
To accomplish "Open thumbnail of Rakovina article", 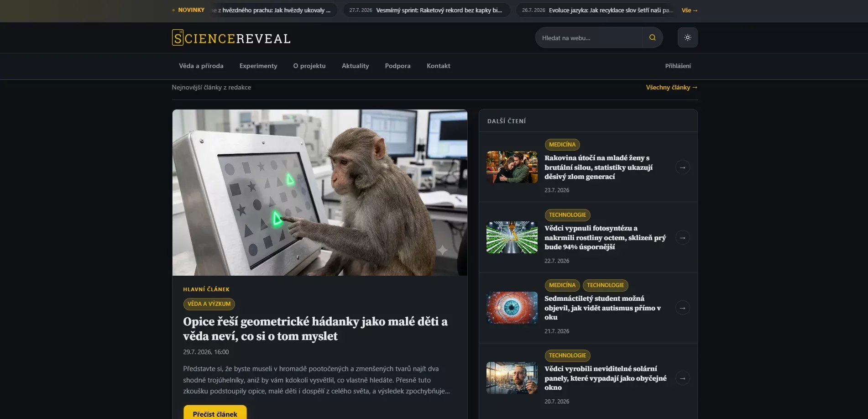I will point(512,167).
